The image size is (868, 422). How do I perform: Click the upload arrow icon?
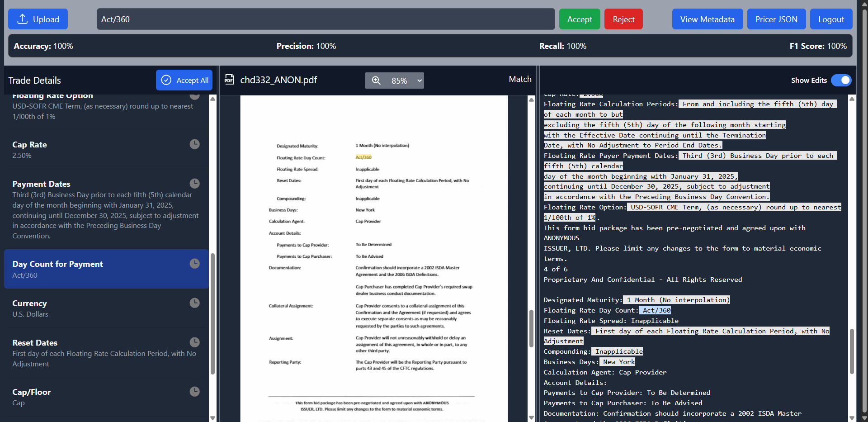(x=22, y=19)
